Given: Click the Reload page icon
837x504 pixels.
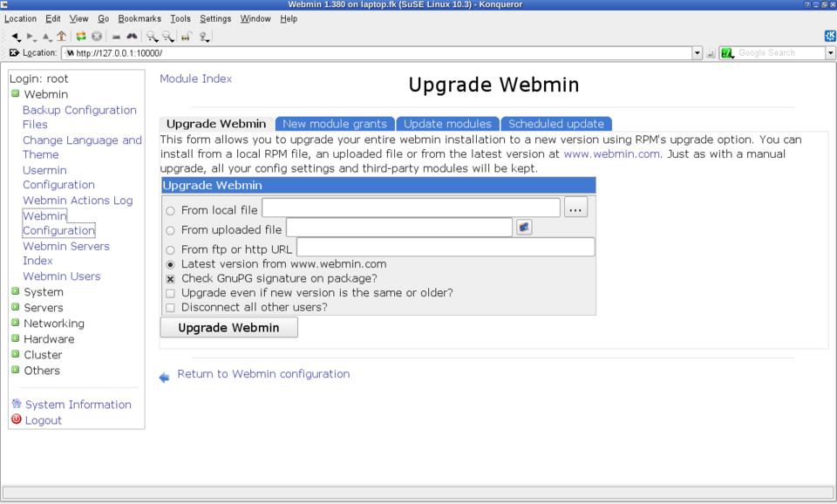Looking at the screenshot, I should [81, 37].
